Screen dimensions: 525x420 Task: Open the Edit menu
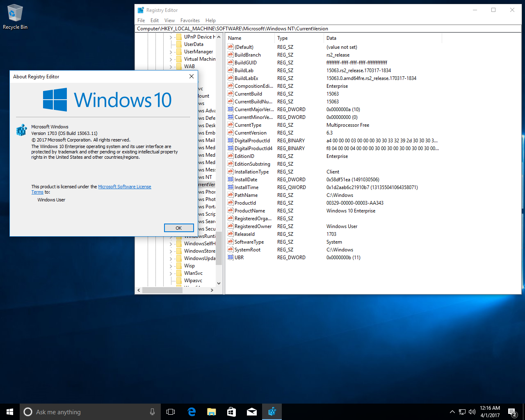point(155,21)
